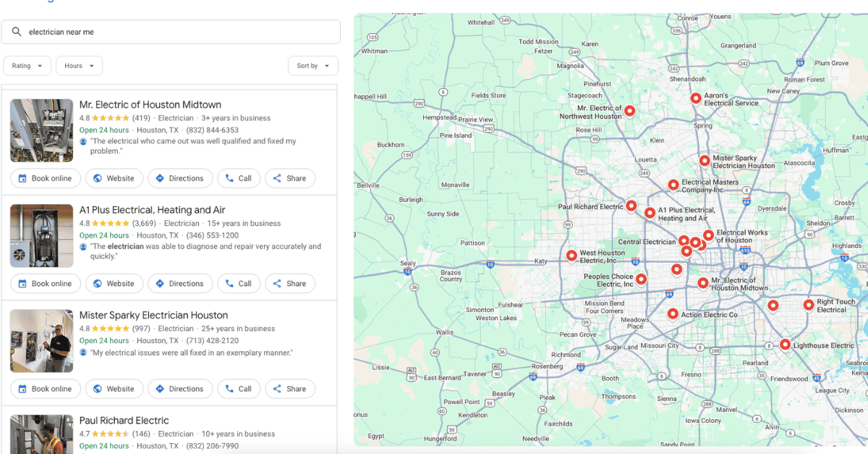Call Mr. Electric of Houston Midtown

[239, 178]
